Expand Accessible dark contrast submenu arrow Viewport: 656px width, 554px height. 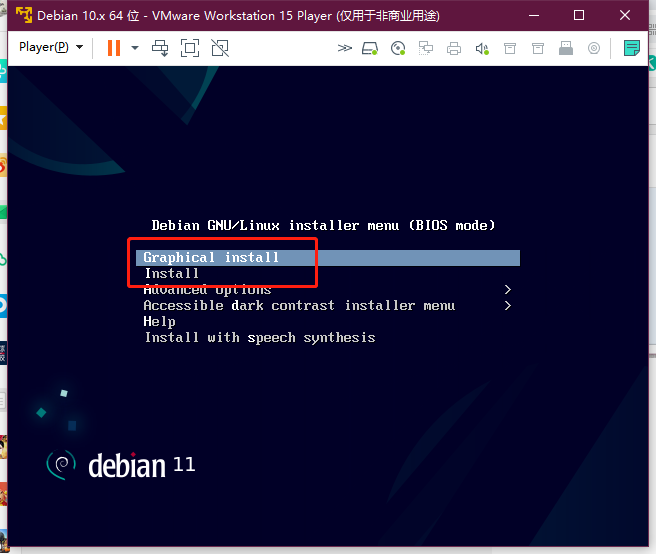pos(507,306)
